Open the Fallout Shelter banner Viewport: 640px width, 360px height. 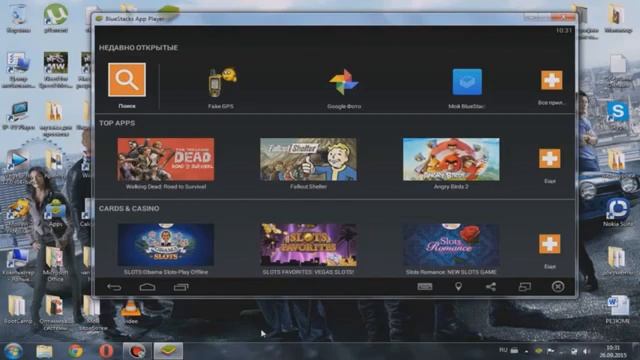(308, 159)
